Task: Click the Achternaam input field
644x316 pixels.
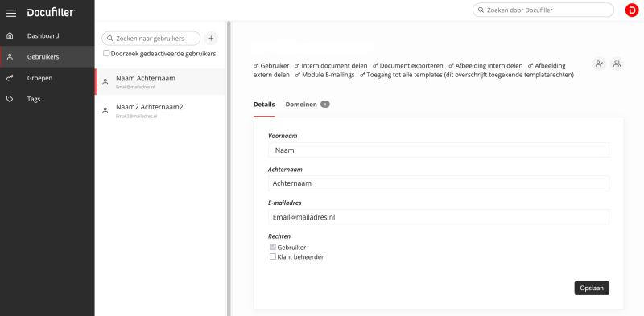Action: click(x=438, y=183)
